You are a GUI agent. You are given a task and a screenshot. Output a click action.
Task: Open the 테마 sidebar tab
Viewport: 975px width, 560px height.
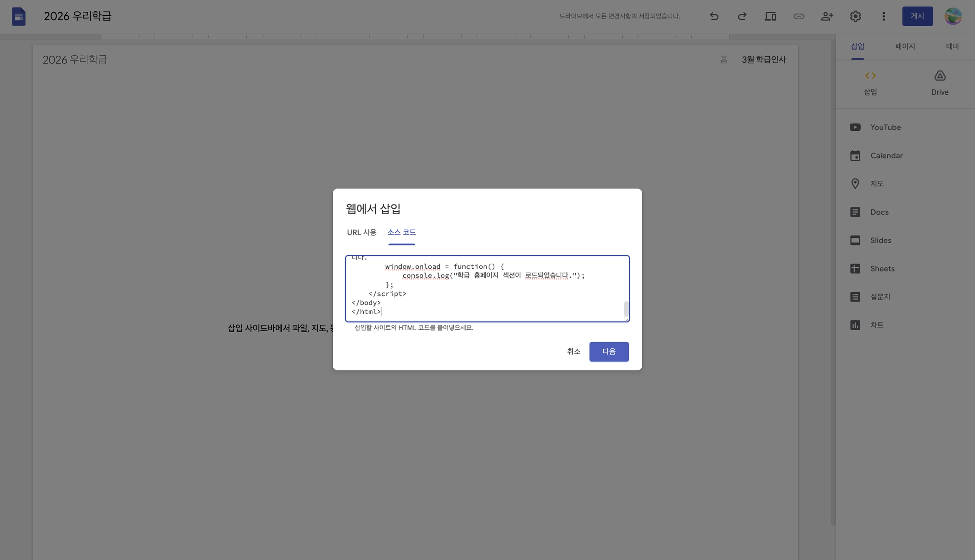(952, 46)
